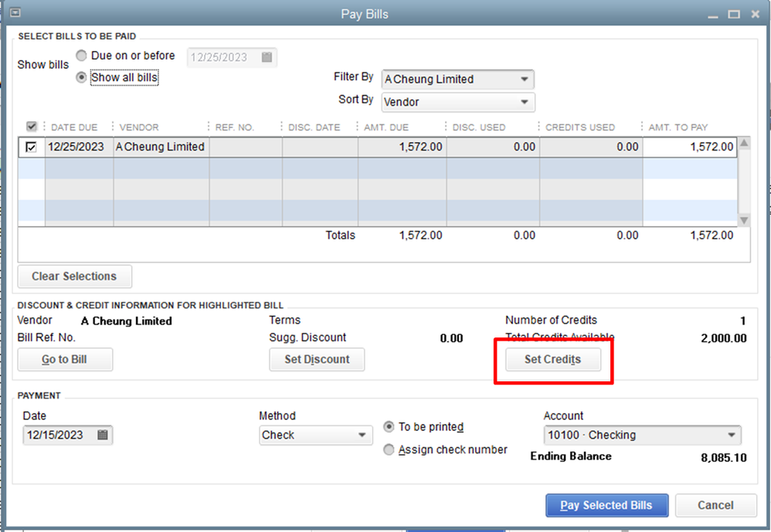Screen dimensions: 771x532
Task: Toggle select-all checkbox in table header
Action: click(32, 127)
